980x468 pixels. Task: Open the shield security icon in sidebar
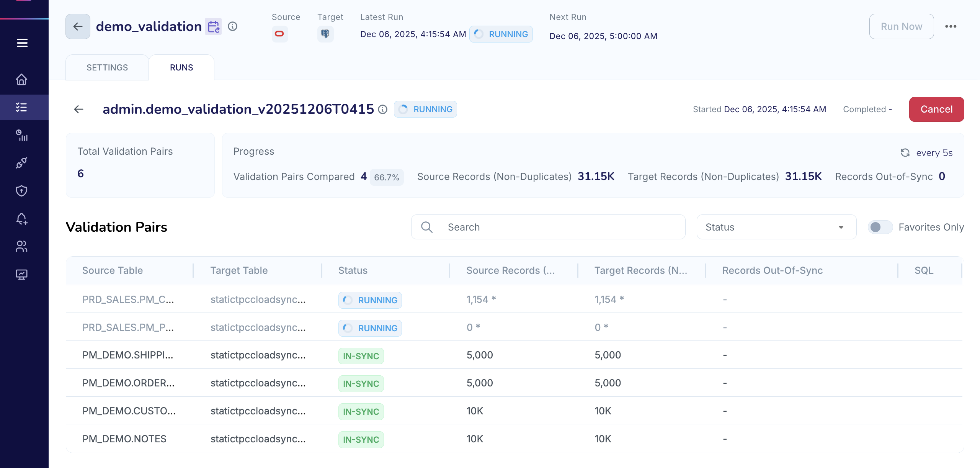(x=21, y=191)
